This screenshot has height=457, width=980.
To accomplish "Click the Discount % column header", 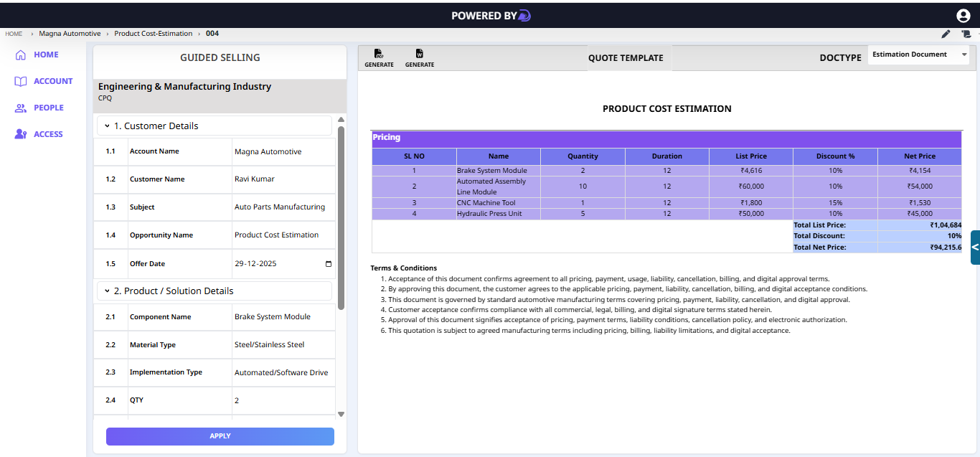I will click(x=835, y=156).
